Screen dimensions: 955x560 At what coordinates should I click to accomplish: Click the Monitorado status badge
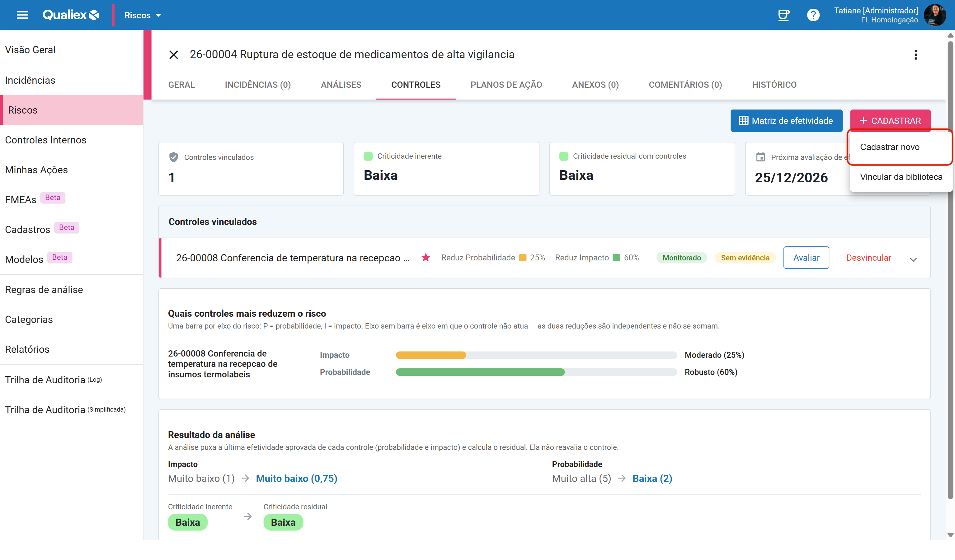pyautogui.click(x=681, y=258)
